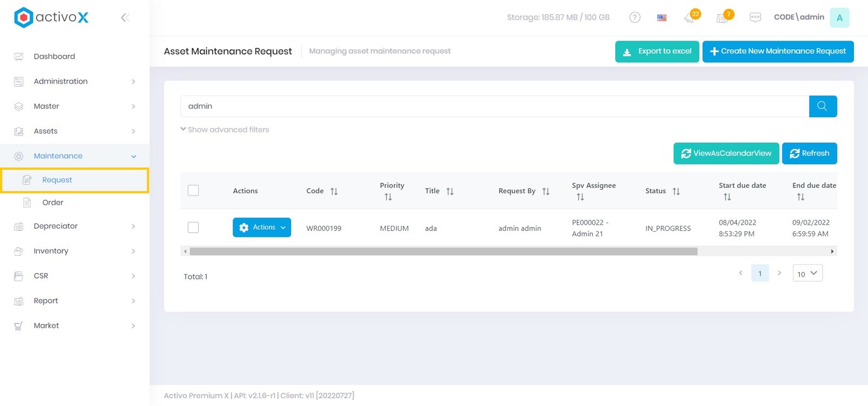Click Create New Maintenance Request button
The width and height of the screenshot is (868, 406).
777,52
